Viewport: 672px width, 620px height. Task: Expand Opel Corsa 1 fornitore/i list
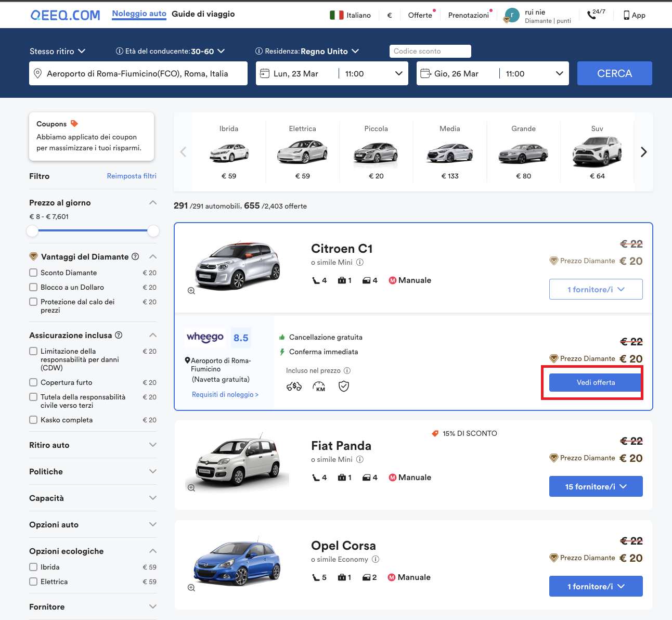click(x=596, y=586)
